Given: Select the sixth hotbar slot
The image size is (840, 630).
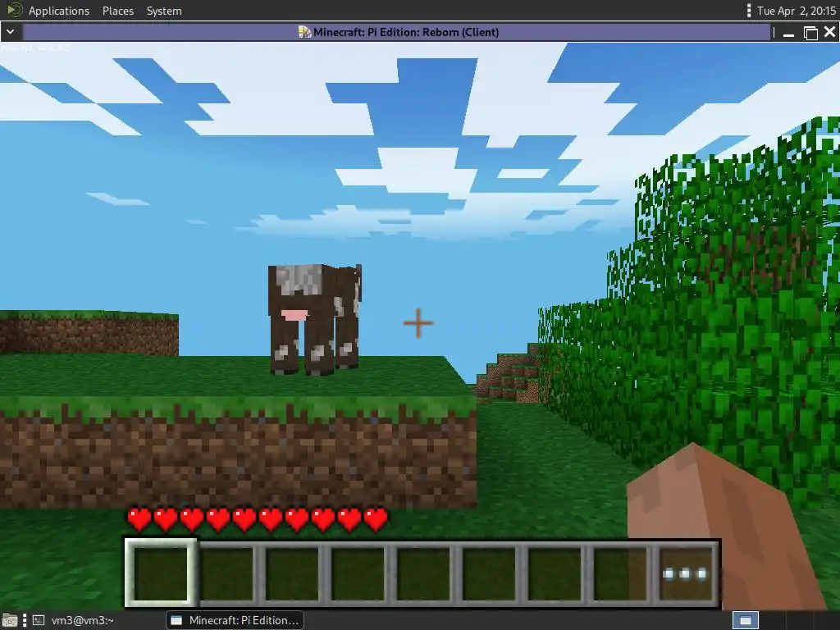Looking at the screenshot, I should pyautogui.click(x=489, y=573).
